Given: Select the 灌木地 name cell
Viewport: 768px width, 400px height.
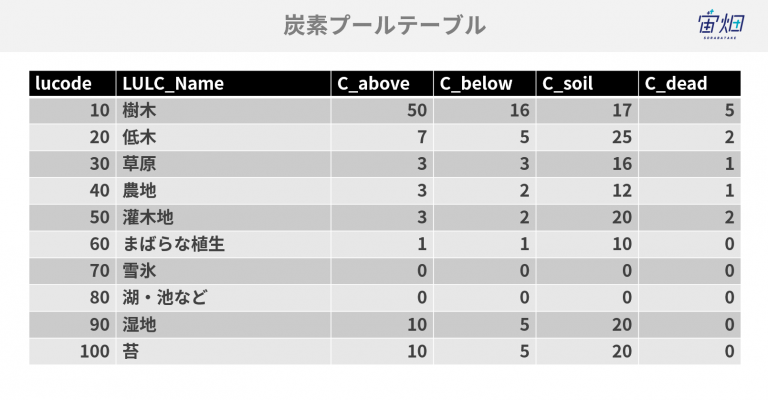Looking at the screenshot, I should point(223,217).
